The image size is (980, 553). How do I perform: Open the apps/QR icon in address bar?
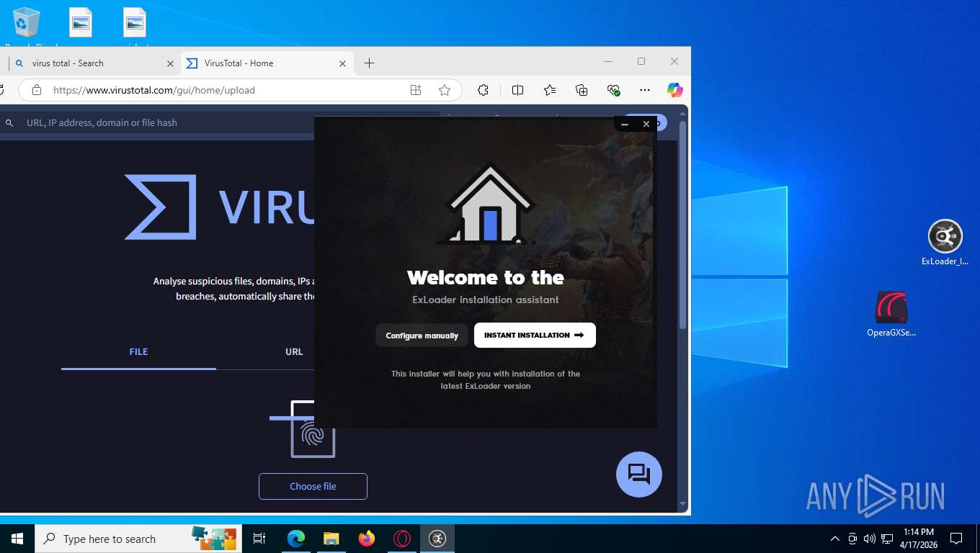point(416,90)
